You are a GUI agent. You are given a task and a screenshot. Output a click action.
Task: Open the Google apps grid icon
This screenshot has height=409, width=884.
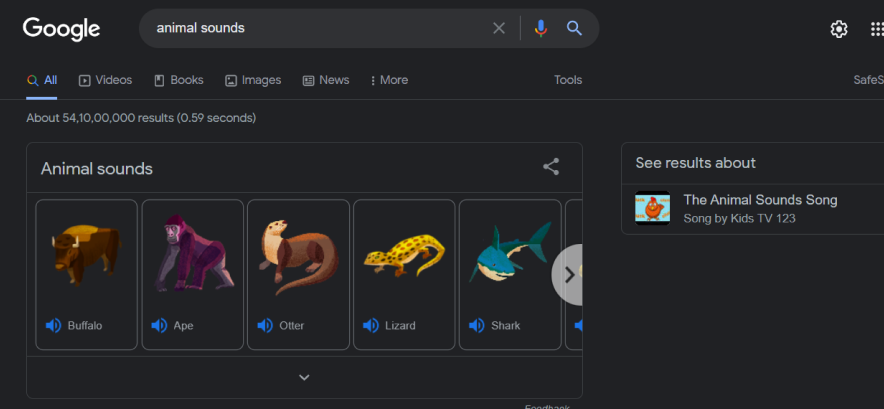click(x=876, y=29)
